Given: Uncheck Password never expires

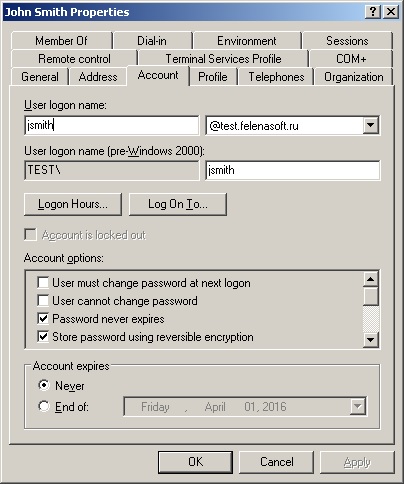Looking at the screenshot, I should coord(43,319).
